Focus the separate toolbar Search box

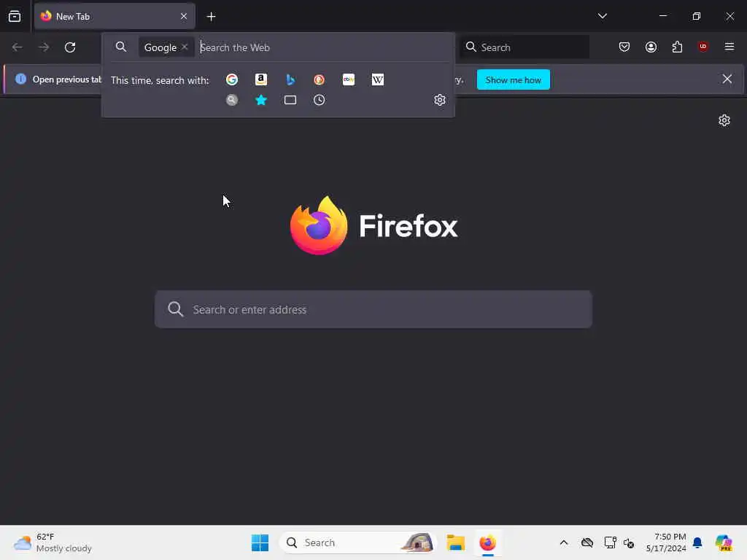(525, 47)
